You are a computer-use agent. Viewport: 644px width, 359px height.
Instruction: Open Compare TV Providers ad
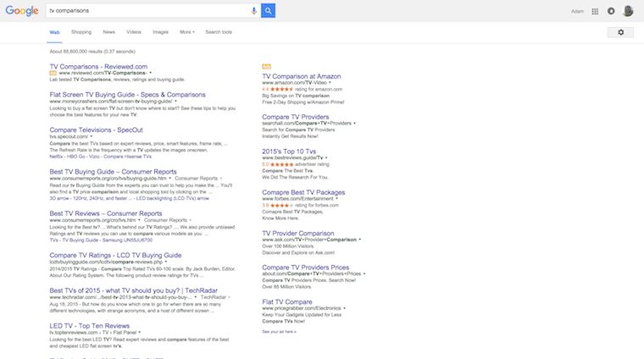click(x=295, y=117)
